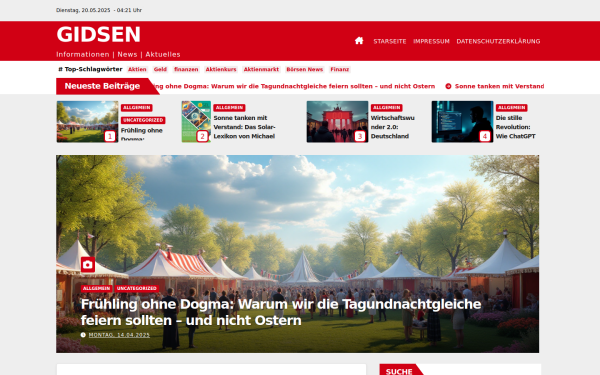Screen dimensions: 600x375
Task: Select the finanzen tag
Action: click(186, 69)
